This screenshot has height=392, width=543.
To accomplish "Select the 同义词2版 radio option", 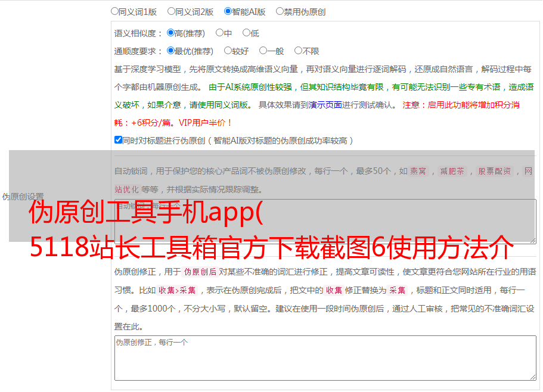I will point(172,11).
